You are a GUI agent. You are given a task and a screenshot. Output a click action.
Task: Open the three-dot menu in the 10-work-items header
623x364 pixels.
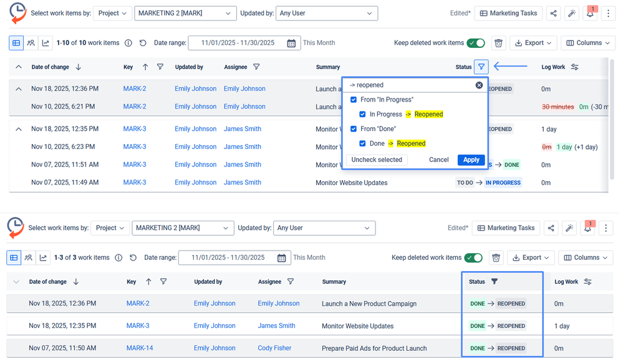point(608,14)
